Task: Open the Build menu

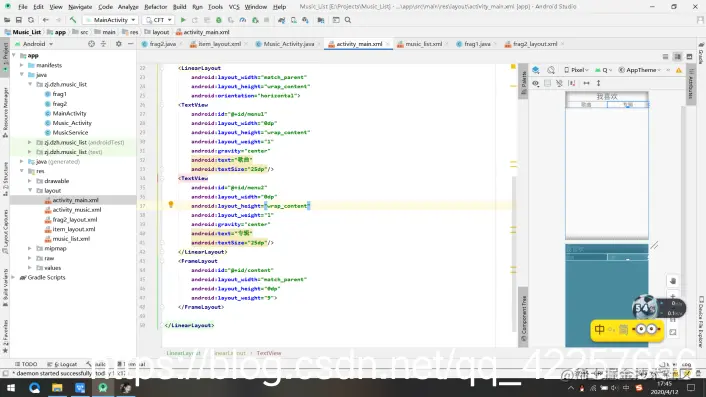Action: (179, 7)
